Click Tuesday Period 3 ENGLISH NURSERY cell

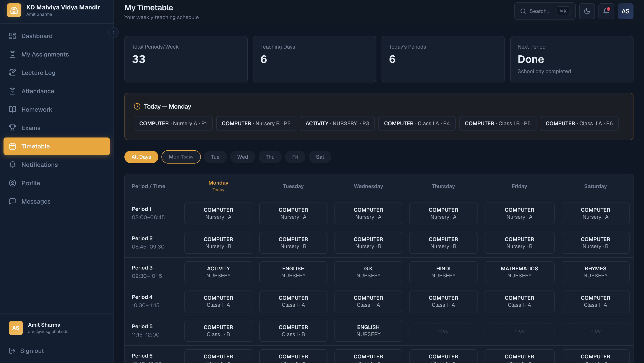point(293,272)
